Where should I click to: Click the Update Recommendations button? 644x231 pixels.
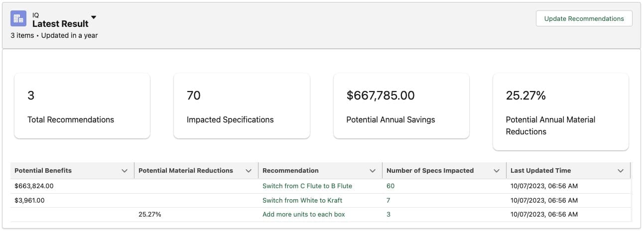click(x=584, y=18)
